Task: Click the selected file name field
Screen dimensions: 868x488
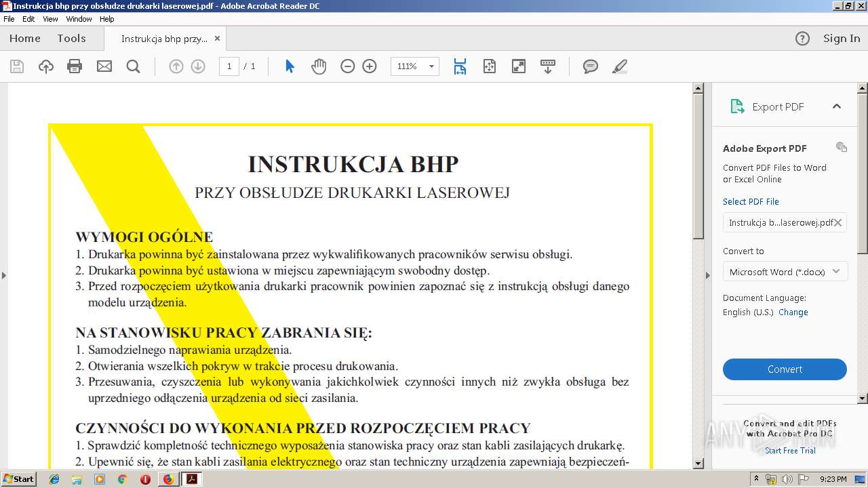Action: [x=785, y=222]
